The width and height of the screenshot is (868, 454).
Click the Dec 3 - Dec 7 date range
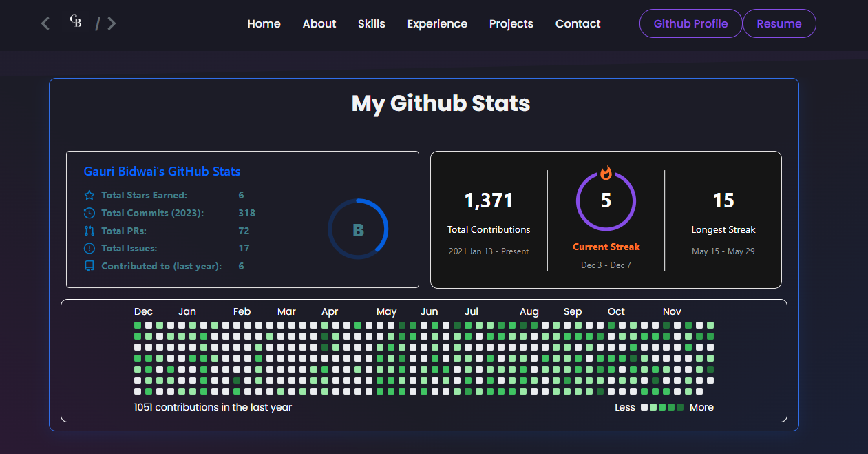[606, 265]
